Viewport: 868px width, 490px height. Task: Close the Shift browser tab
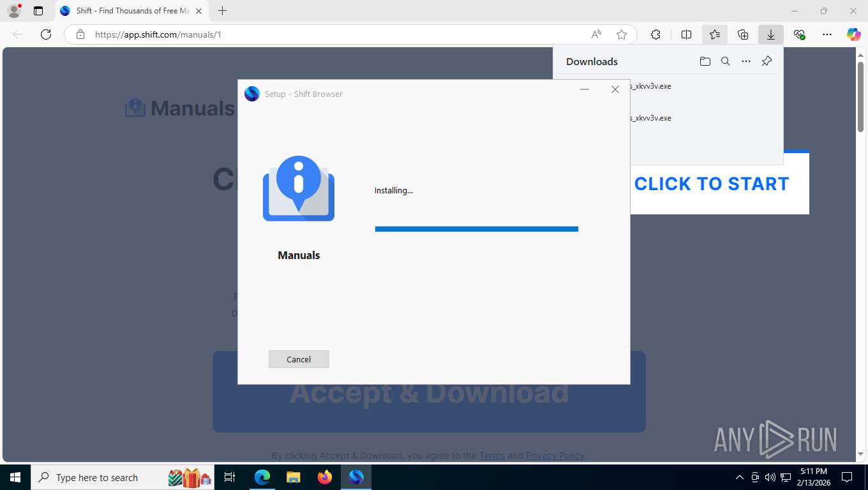(x=198, y=11)
